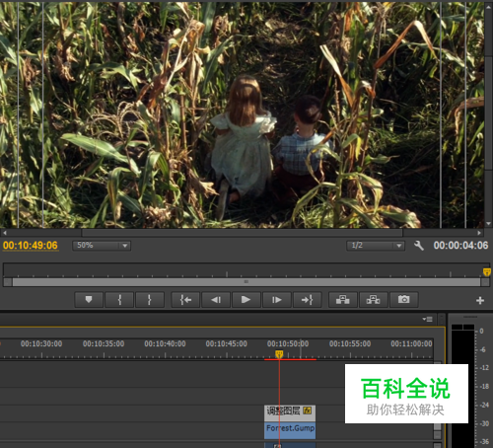Viewport: 493px width, 448px height.
Task: Click the Mark In button
Action: 119,300
